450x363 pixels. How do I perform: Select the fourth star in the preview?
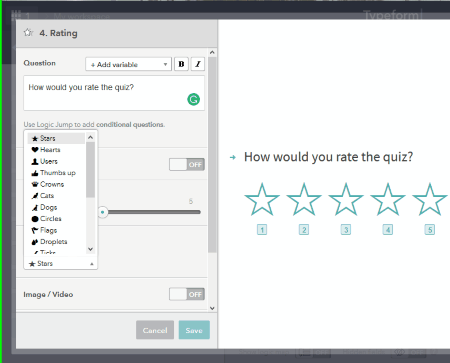[388, 200]
